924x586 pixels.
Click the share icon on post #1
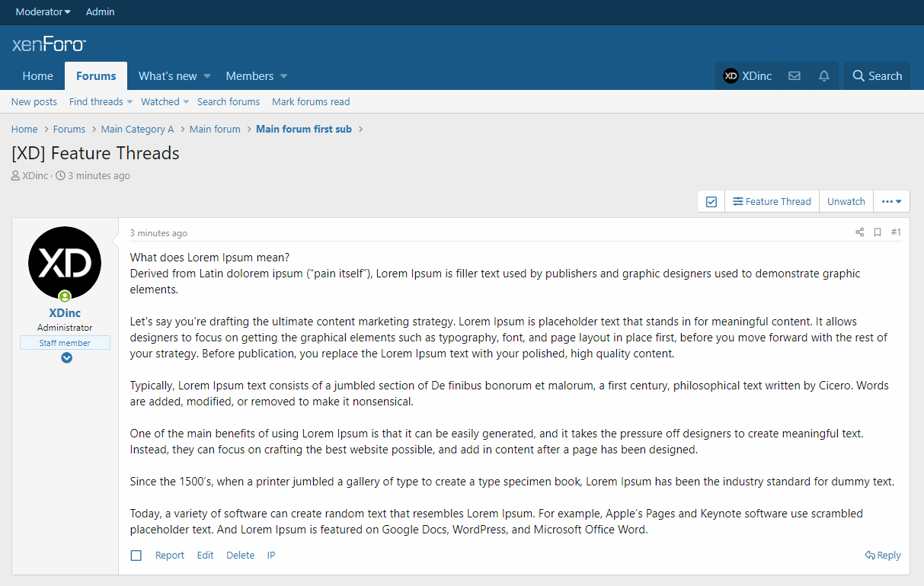pos(859,232)
